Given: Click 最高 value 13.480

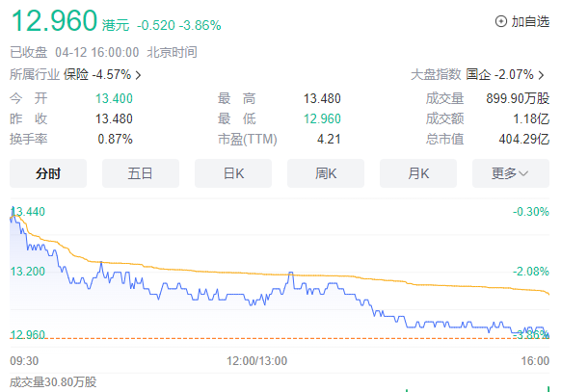Looking at the screenshot, I should pyautogui.click(x=322, y=98).
